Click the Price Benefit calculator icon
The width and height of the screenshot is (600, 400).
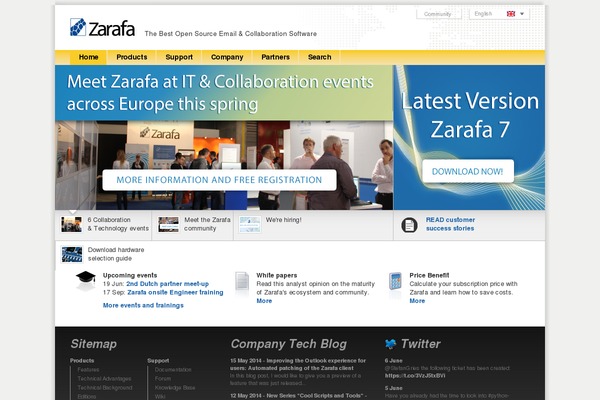pos(395,281)
